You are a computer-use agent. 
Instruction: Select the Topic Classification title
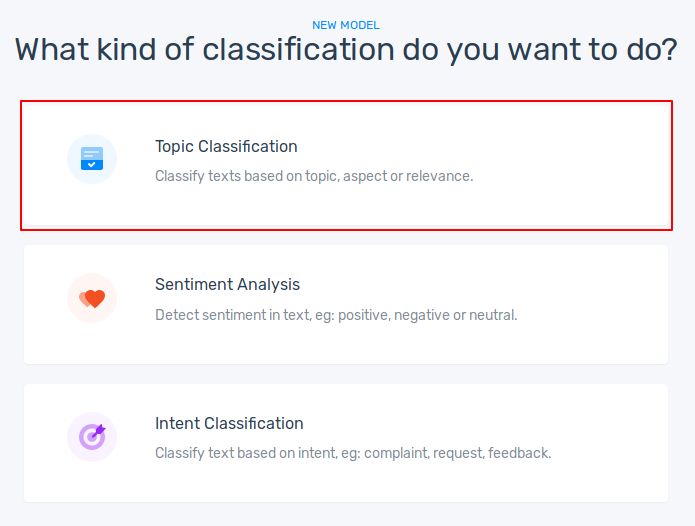click(226, 147)
